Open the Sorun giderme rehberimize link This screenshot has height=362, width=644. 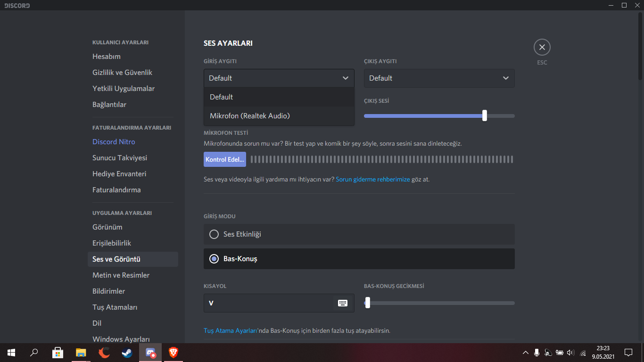[x=373, y=180]
